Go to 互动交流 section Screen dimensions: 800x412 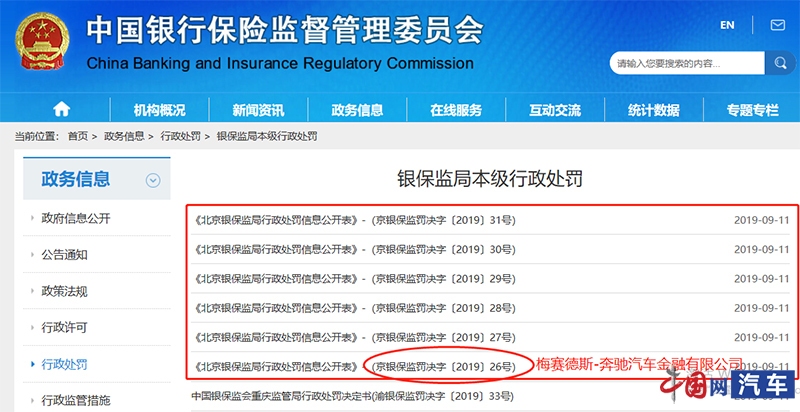tap(555, 110)
